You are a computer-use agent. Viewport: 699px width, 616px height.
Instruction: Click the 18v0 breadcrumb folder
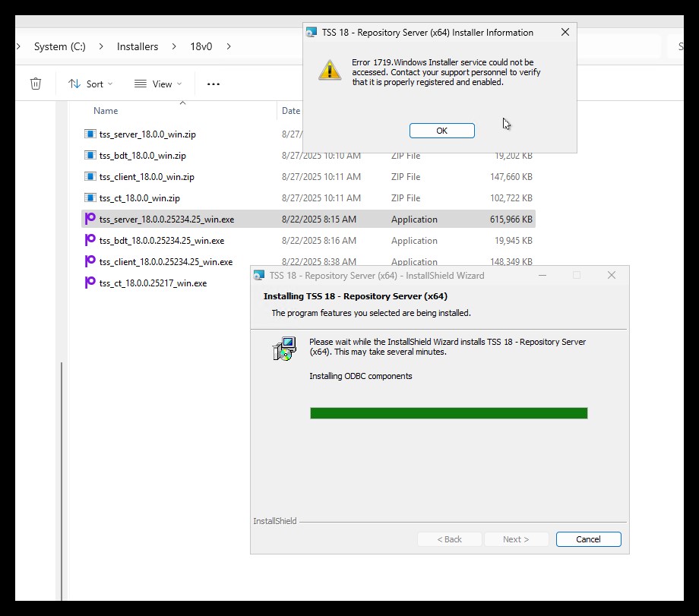(x=201, y=46)
